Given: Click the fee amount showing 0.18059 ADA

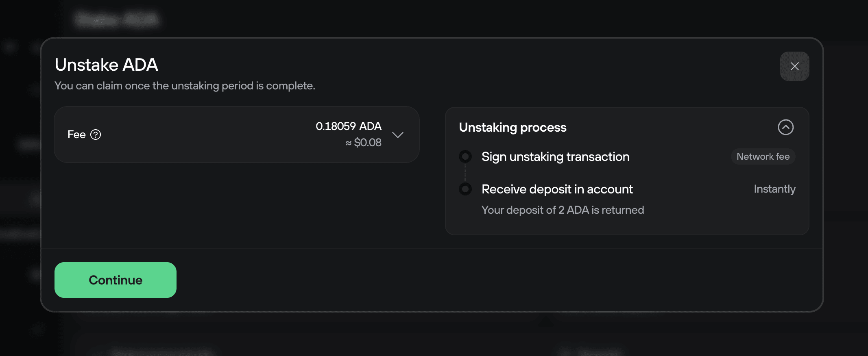Looking at the screenshot, I should [x=348, y=126].
